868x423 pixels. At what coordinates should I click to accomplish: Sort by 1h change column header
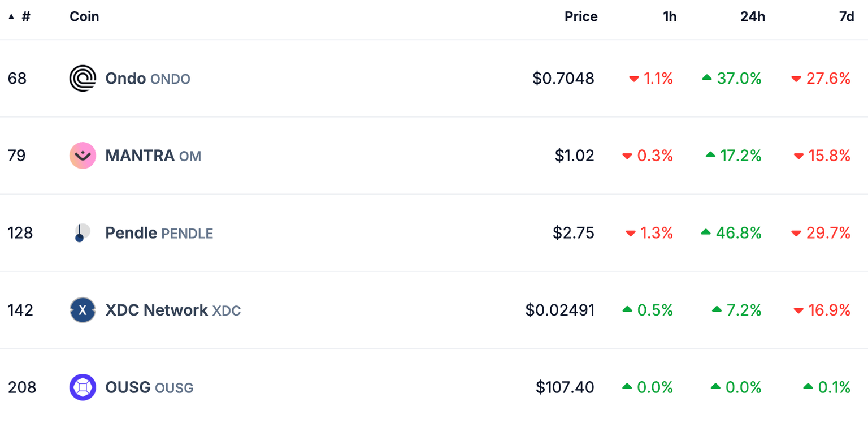point(669,17)
